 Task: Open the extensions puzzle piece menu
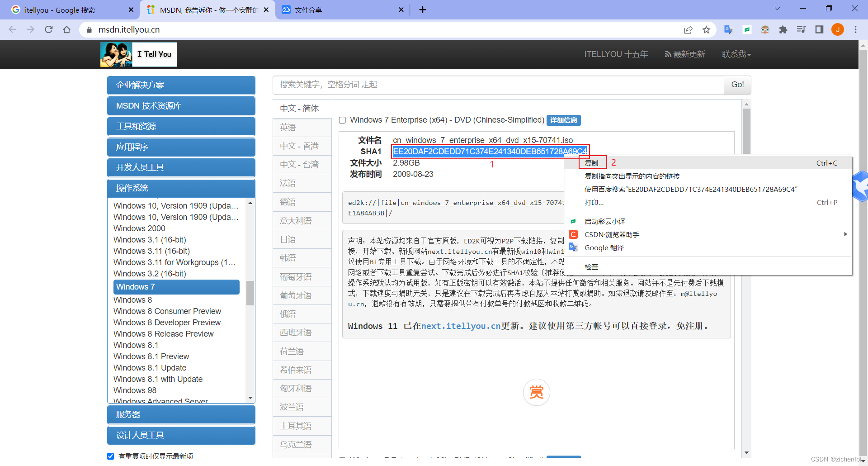pos(783,29)
